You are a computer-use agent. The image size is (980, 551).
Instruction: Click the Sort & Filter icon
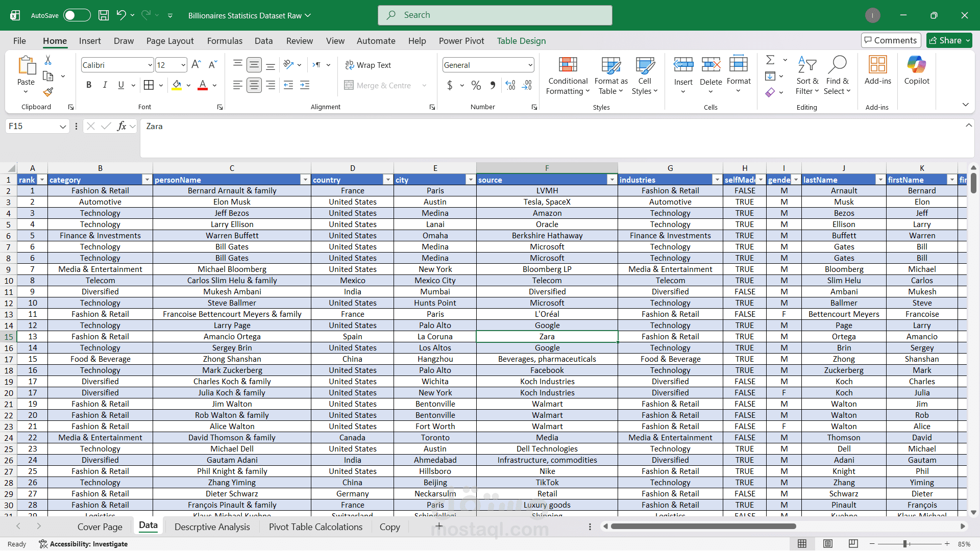click(x=806, y=65)
